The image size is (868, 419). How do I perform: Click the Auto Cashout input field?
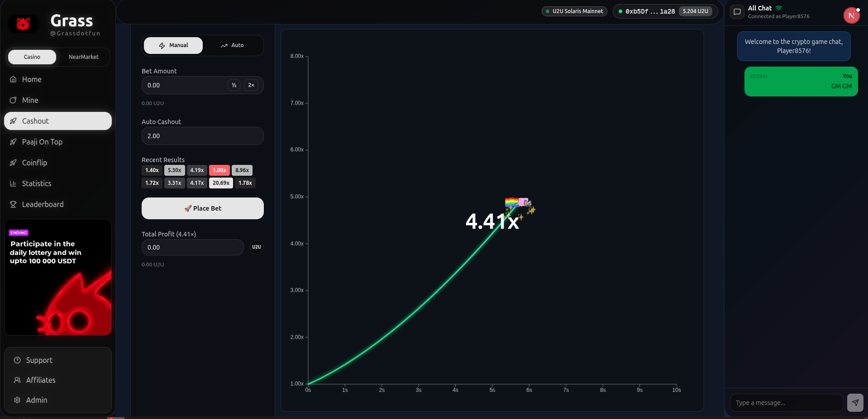tap(202, 136)
